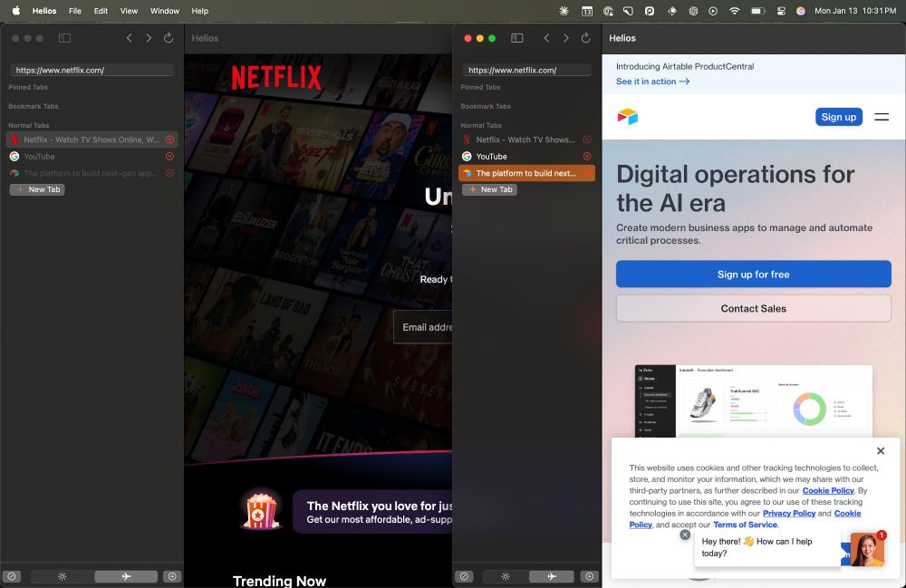Open the Airtable hamburger menu

coord(882,117)
